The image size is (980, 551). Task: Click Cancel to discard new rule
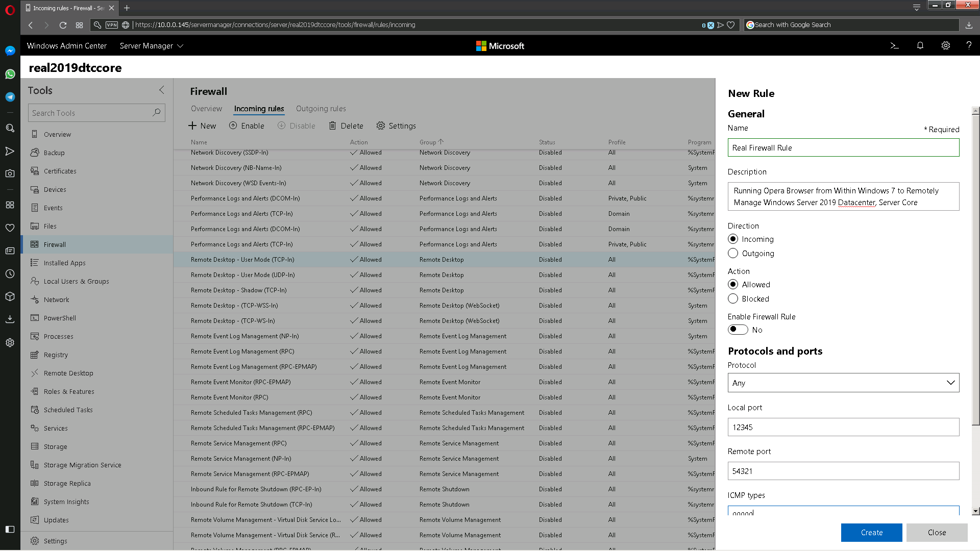937,532
